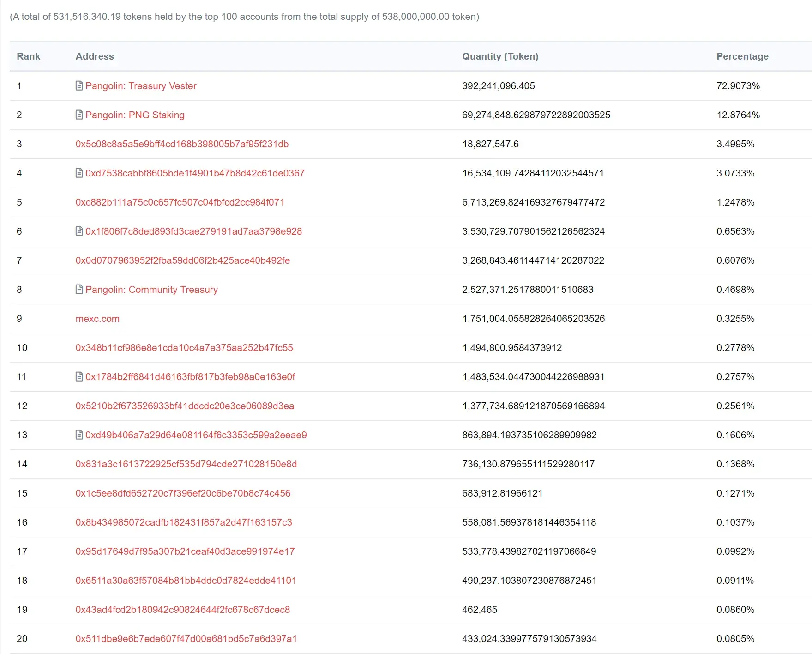The height and width of the screenshot is (654, 812).
Task: Click contract icon beside Pangolin: Treasury Vester
Action: pos(79,86)
